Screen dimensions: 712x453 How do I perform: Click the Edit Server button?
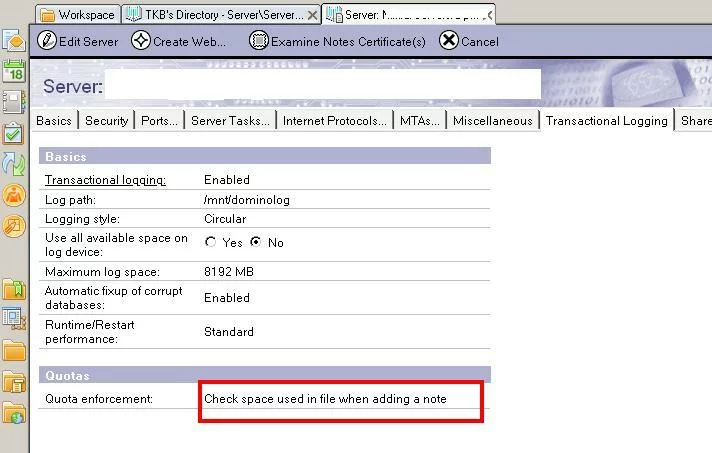[78, 42]
